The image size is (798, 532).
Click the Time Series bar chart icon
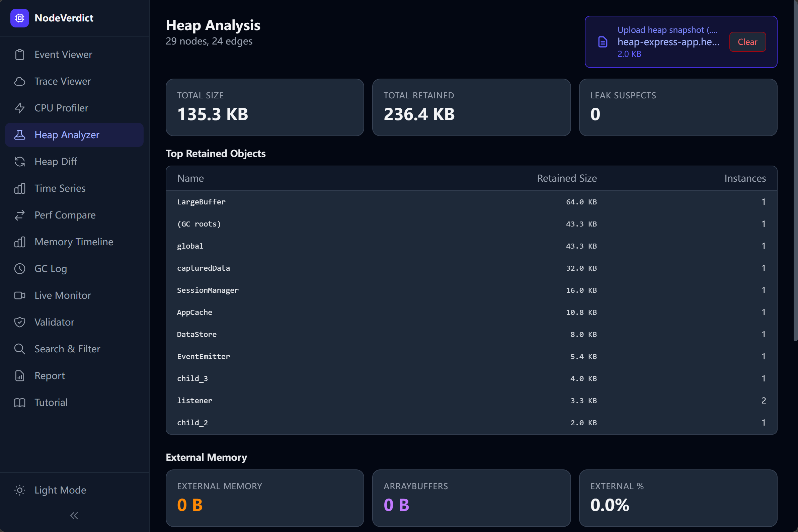coord(20,188)
